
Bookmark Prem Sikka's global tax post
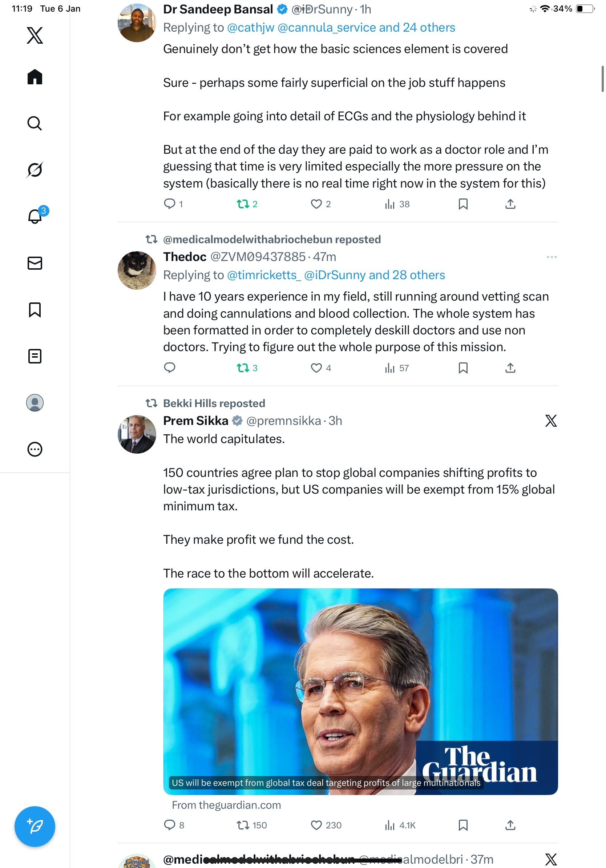[x=463, y=825]
